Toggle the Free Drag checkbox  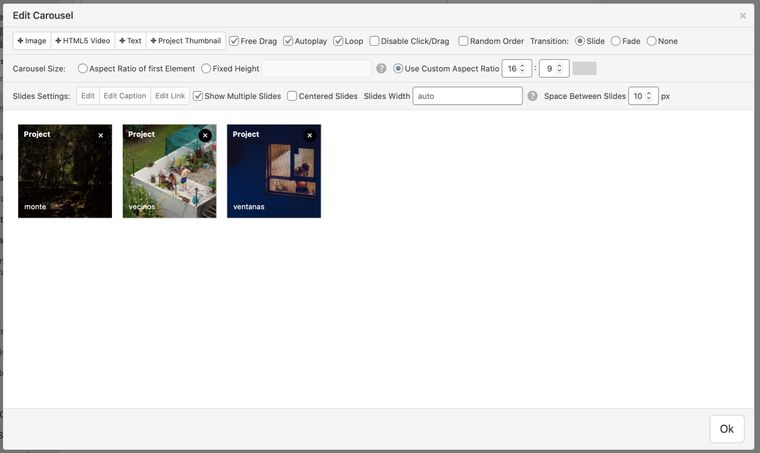click(x=234, y=41)
